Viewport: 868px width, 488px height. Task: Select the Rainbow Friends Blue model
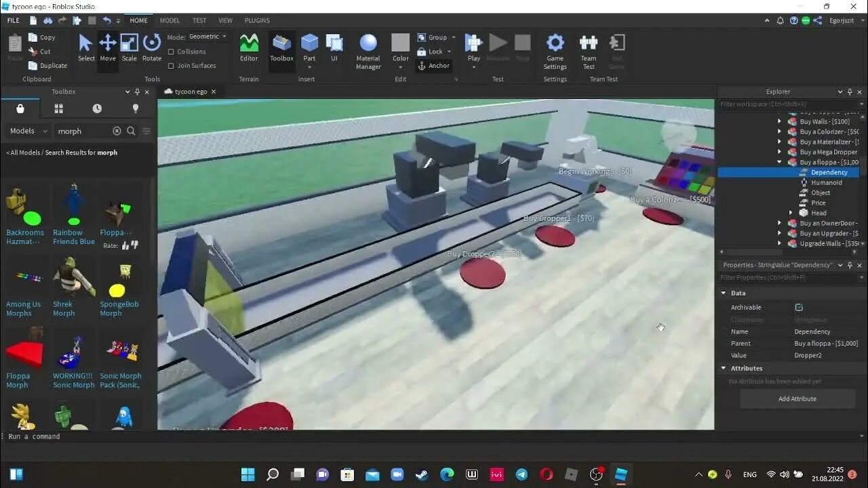click(x=74, y=214)
